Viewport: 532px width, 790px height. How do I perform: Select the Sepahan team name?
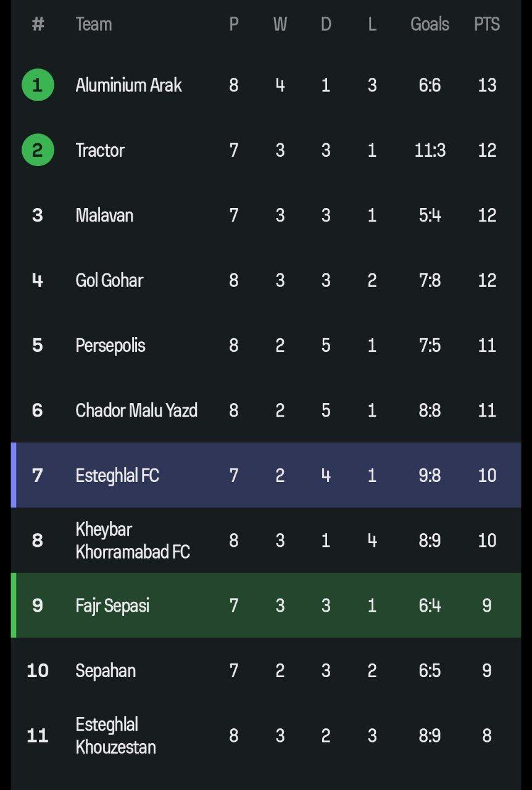tap(106, 671)
